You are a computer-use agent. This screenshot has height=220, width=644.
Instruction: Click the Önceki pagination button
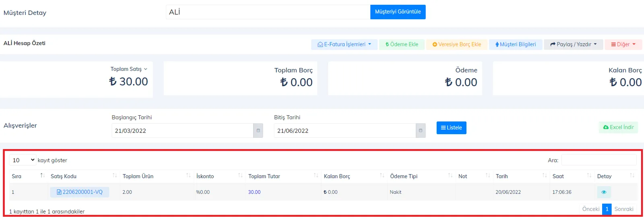(590, 209)
